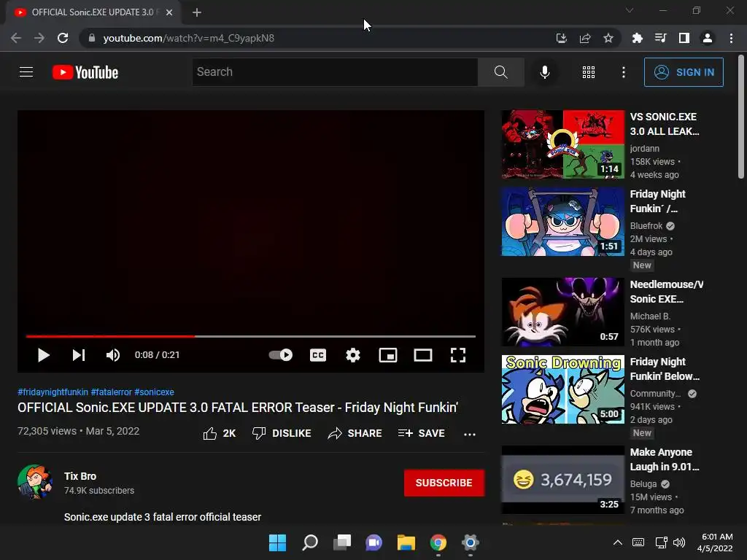The width and height of the screenshot is (747, 560).
Task: Toggle closed captions
Action: 318,355
